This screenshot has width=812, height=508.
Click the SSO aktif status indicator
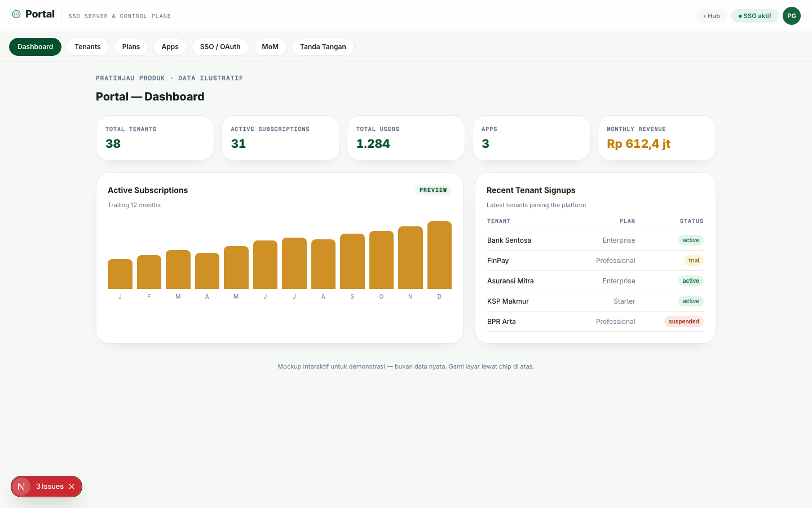click(754, 16)
